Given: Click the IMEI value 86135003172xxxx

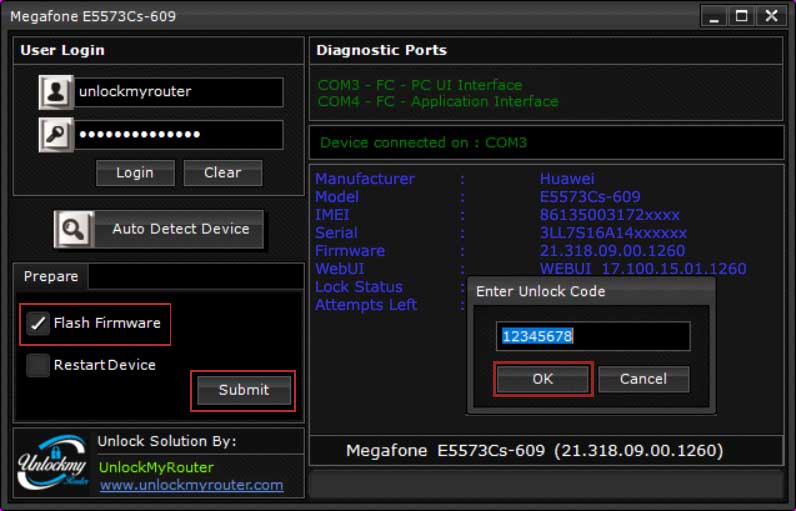Looking at the screenshot, I should pos(609,215).
